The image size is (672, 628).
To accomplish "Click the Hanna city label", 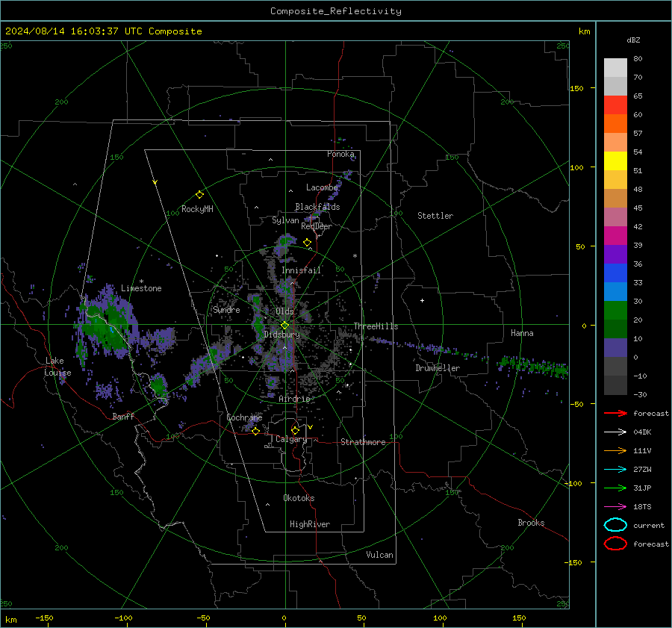I will pyautogui.click(x=522, y=333).
